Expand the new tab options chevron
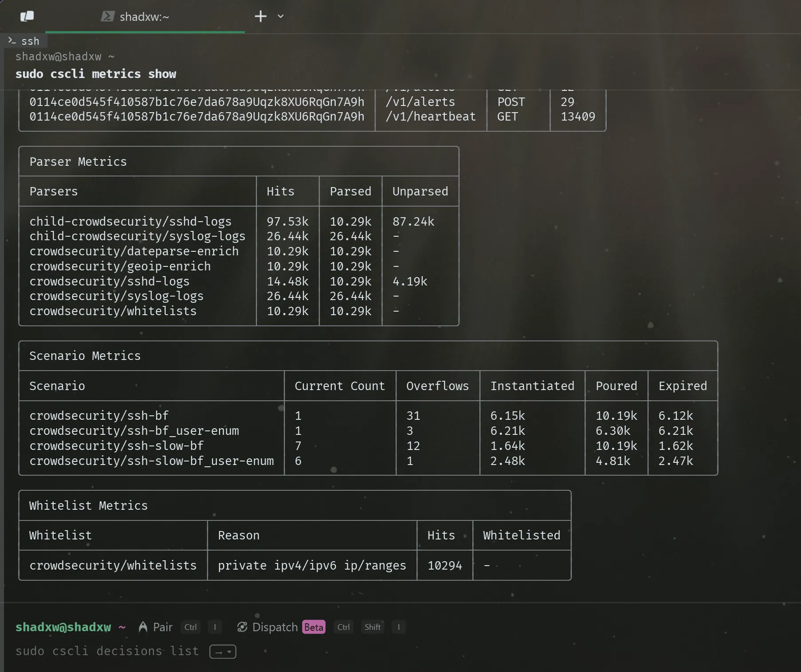The image size is (801, 672). click(280, 16)
